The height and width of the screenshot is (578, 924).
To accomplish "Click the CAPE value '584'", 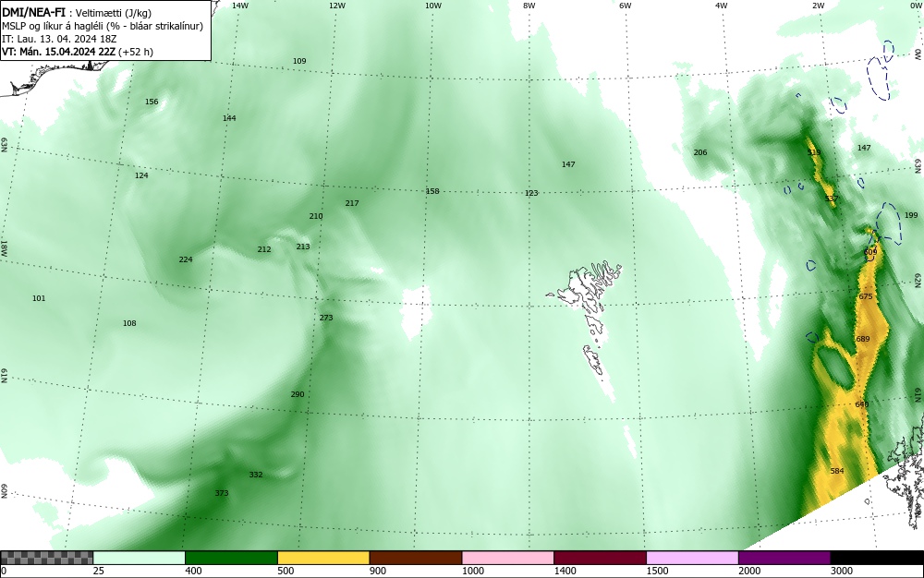I will point(837,472).
